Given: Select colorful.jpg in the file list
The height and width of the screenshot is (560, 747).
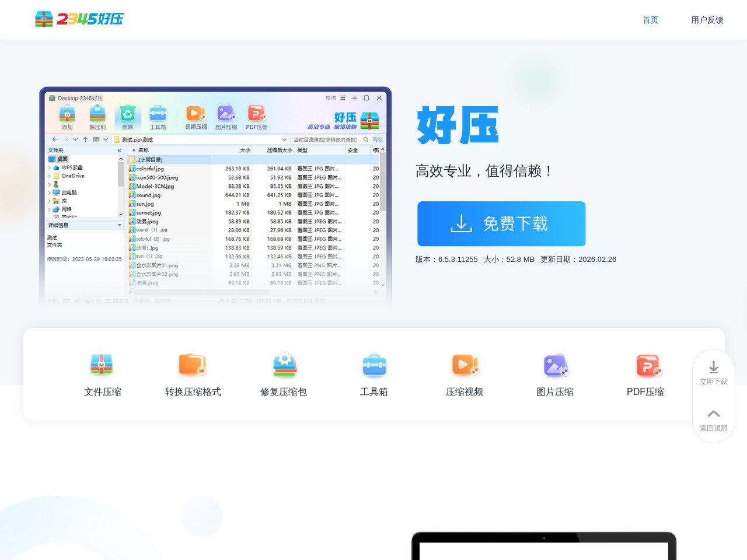Looking at the screenshot, I should point(150,169).
